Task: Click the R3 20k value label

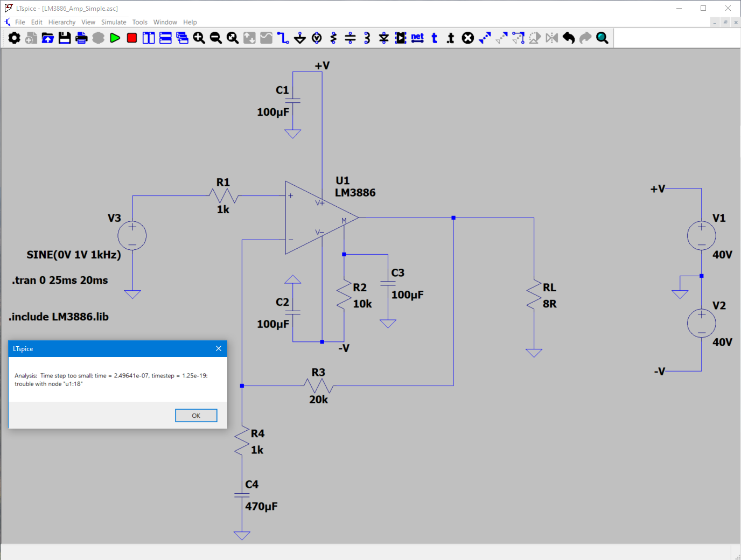Action: [318, 400]
